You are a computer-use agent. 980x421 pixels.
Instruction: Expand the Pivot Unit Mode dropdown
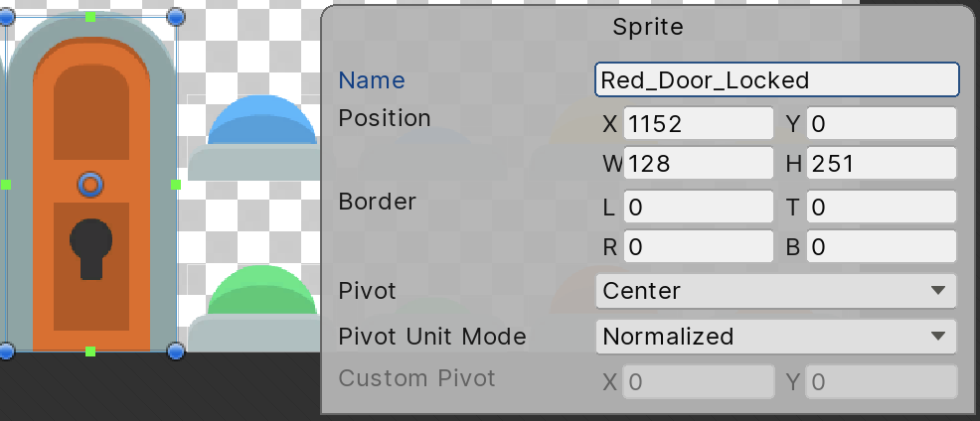(775, 337)
